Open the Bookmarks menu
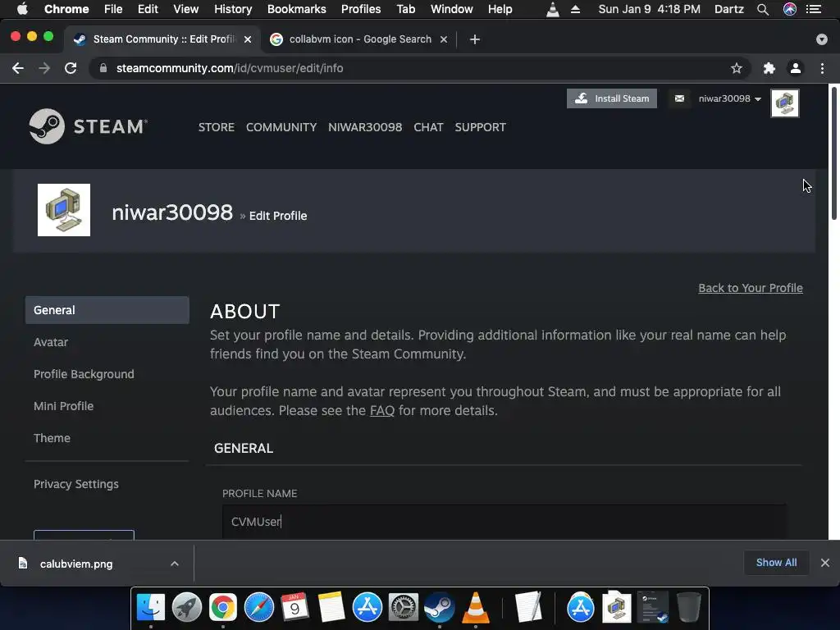Image resolution: width=840 pixels, height=630 pixels. pos(297,9)
